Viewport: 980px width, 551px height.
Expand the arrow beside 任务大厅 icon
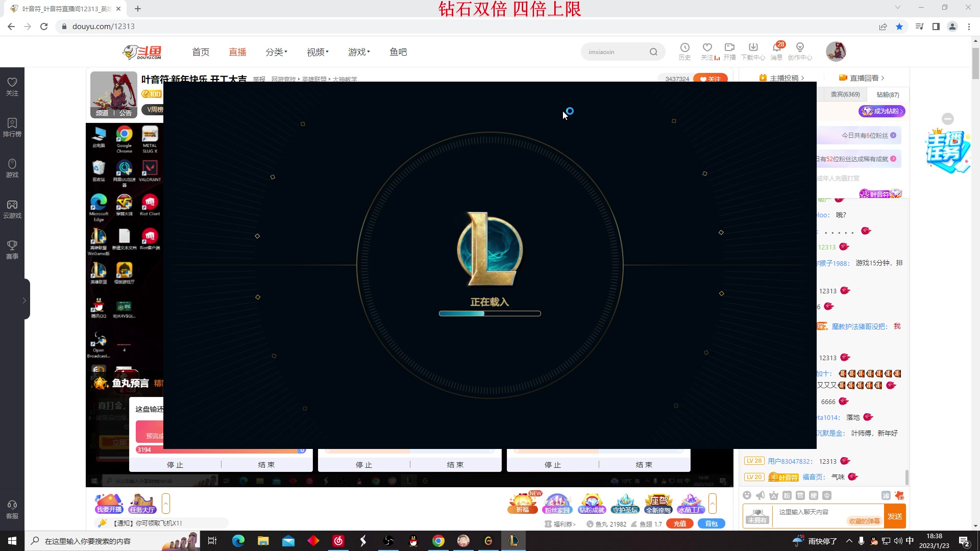pyautogui.click(x=166, y=504)
